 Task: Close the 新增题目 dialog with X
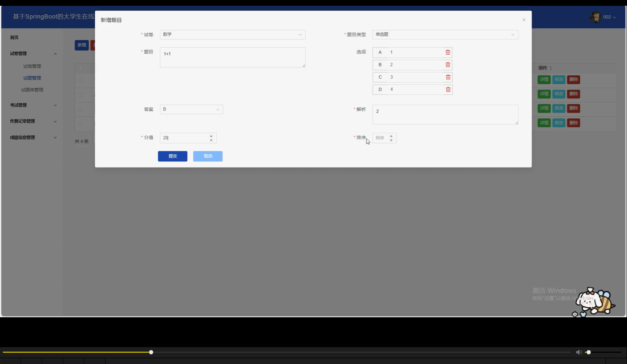524,20
